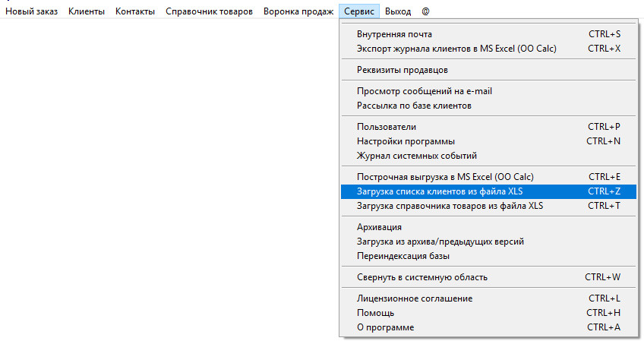
Task: Click Рассылка по базе клиентов
Action: (414, 106)
